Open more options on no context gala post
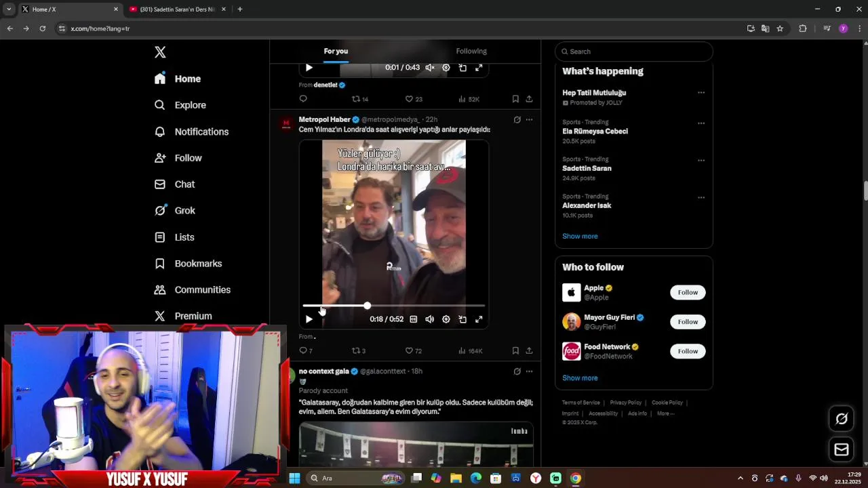Viewport: 868px width, 488px height. 529,371
